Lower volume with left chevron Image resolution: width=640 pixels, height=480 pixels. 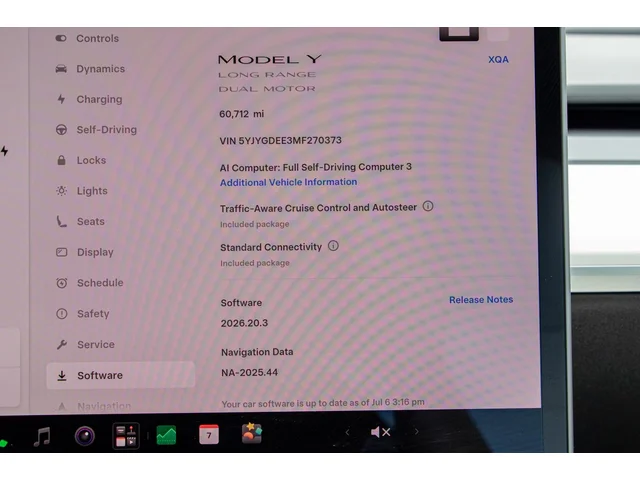coord(347,432)
